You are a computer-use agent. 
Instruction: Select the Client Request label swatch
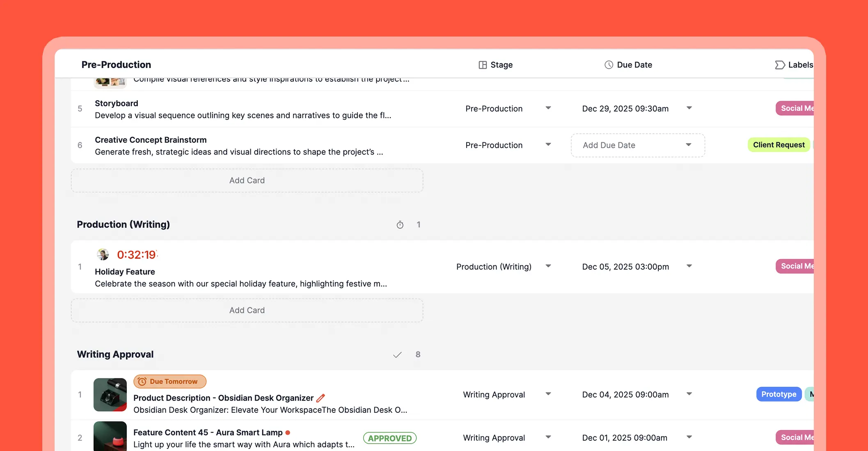pos(779,145)
